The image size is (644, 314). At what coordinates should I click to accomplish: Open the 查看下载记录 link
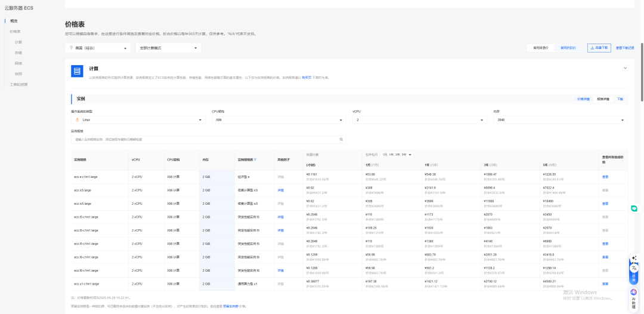click(624, 48)
